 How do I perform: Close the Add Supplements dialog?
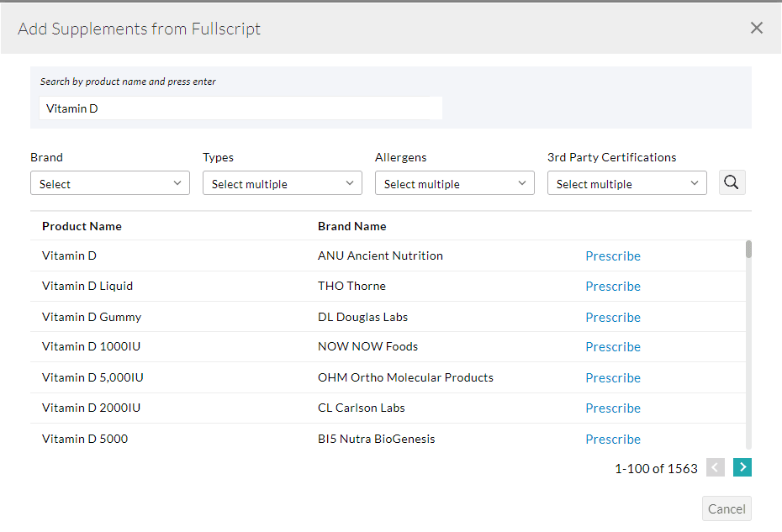tap(756, 28)
